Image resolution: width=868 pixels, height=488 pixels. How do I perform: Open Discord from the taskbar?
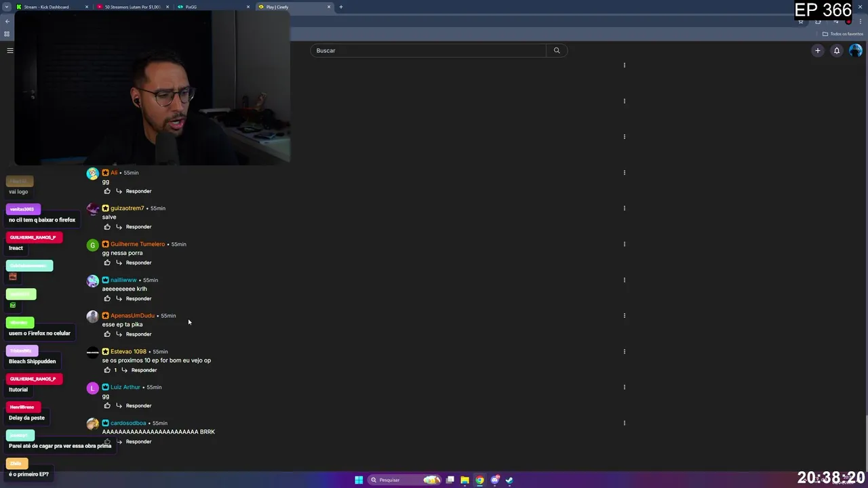(495, 480)
